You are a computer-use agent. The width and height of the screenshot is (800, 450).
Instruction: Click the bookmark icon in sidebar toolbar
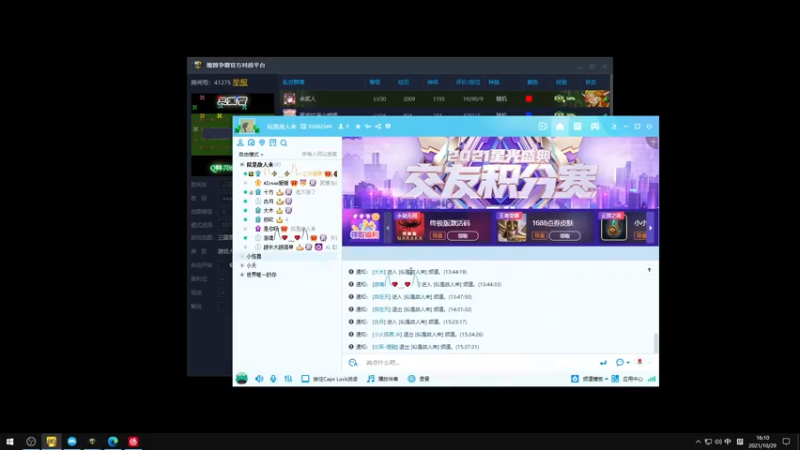(273, 143)
